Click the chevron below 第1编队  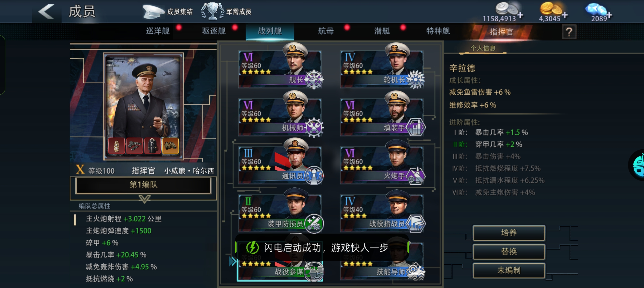(144, 199)
